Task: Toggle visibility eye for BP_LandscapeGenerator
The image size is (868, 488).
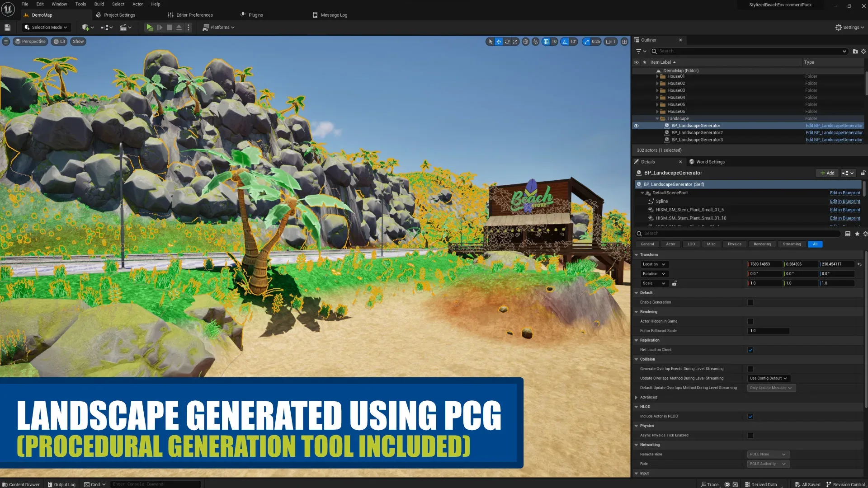Action: pyautogui.click(x=636, y=126)
